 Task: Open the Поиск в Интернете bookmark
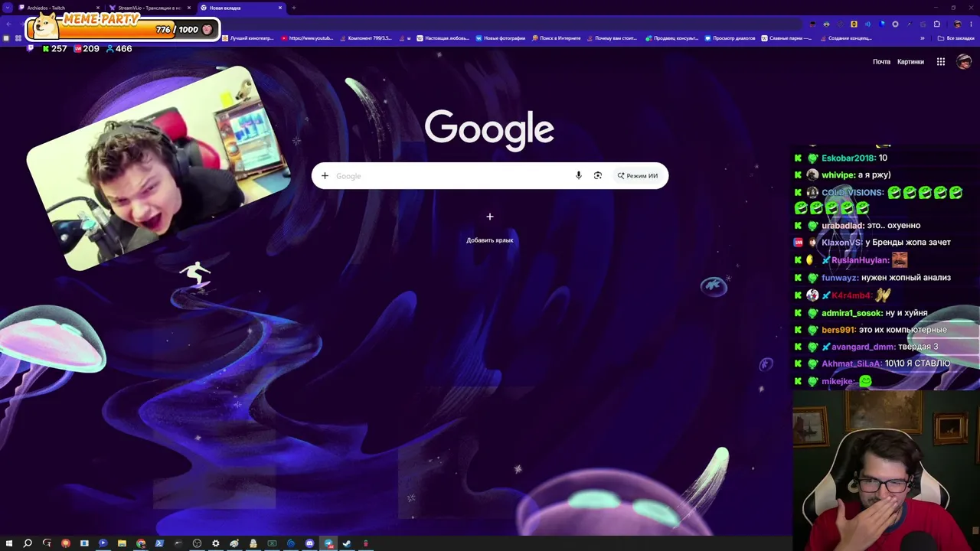coord(557,38)
